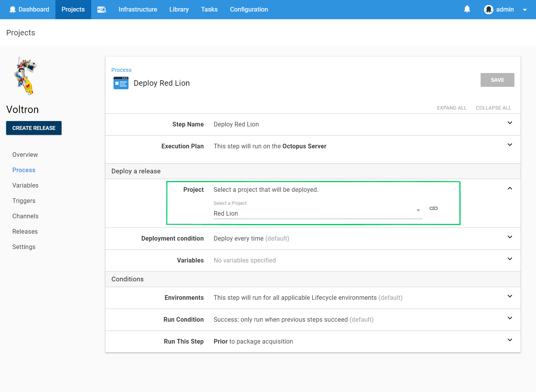Switch to the Library section
Screen dimensions: 536x392
(179, 9)
